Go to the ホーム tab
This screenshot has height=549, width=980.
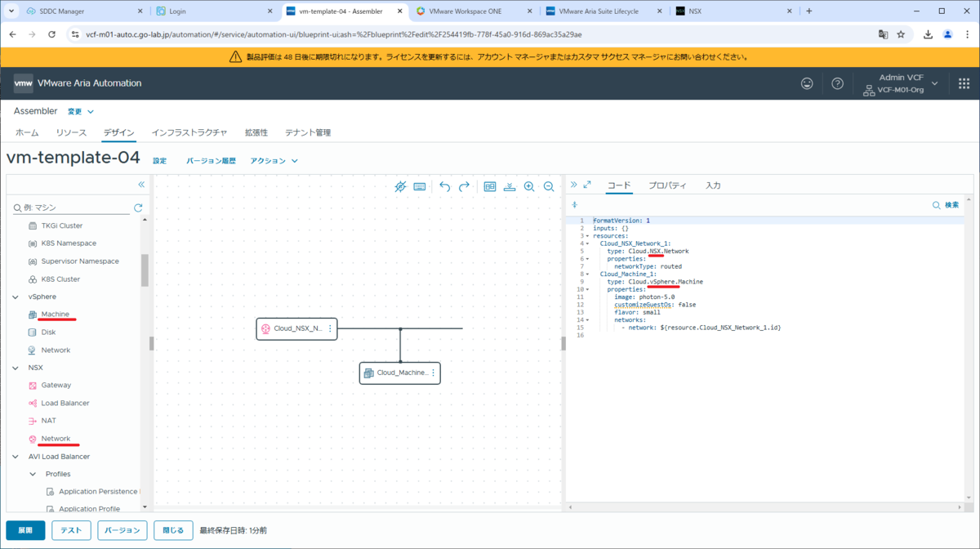(27, 132)
